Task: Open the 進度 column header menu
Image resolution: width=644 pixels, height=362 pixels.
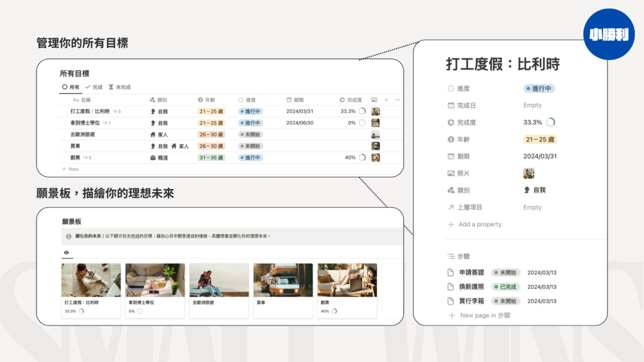Action: pyautogui.click(x=247, y=100)
